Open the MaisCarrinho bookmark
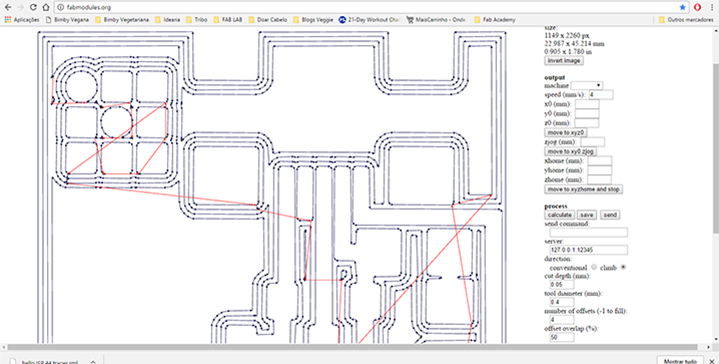The image size is (719, 364). point(436,20)
